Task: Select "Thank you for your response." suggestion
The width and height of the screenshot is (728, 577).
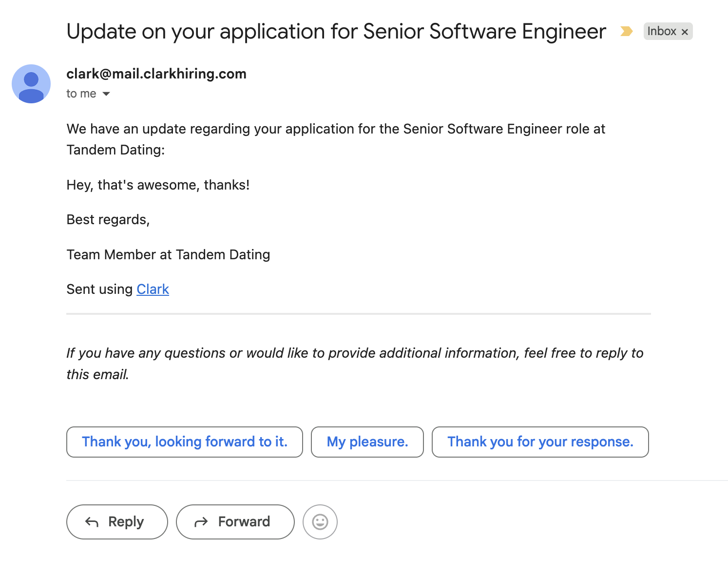Action: (x=540, y=442)
